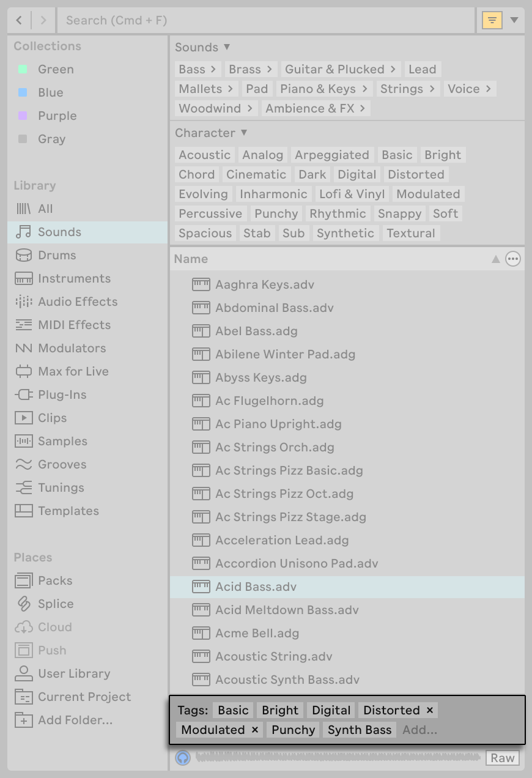The image size is (532, 778).
Task: Select Acoustic Synth Bass.adv preset
Action: tap(347, 680)
